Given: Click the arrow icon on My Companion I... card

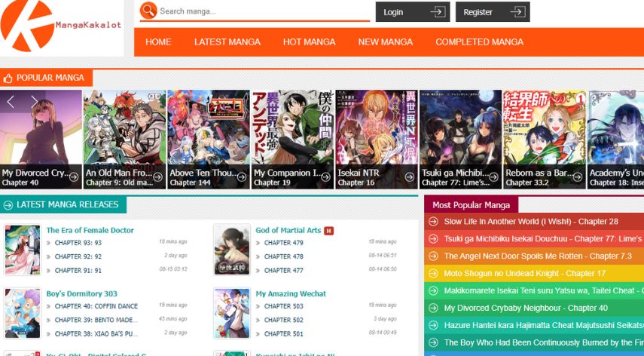Looking at the screenshot, I should (x=325, y=177).
